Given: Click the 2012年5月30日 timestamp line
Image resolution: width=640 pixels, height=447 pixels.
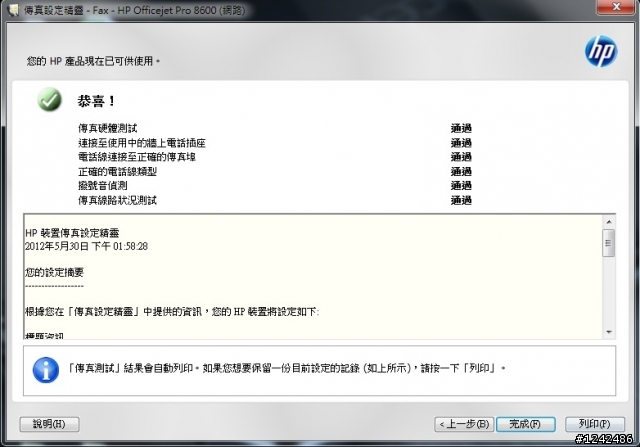Looking at the screenshot, I should pyautogui.click(x=86, y=246).
